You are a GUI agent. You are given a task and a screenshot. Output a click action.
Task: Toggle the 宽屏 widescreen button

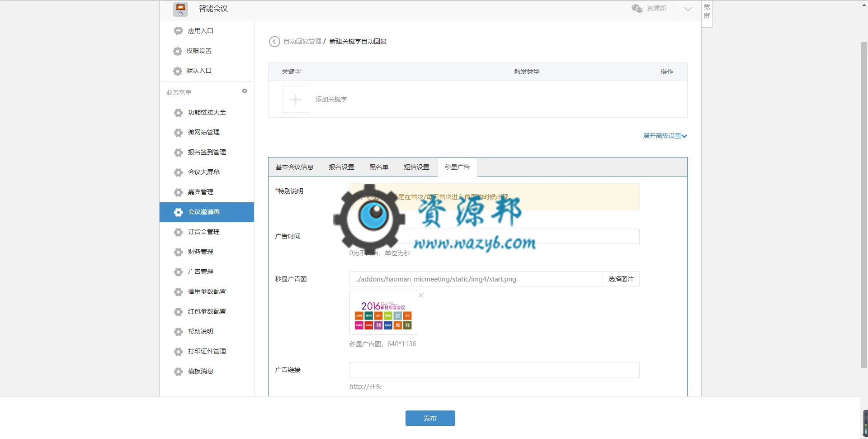tap(707, 12)
